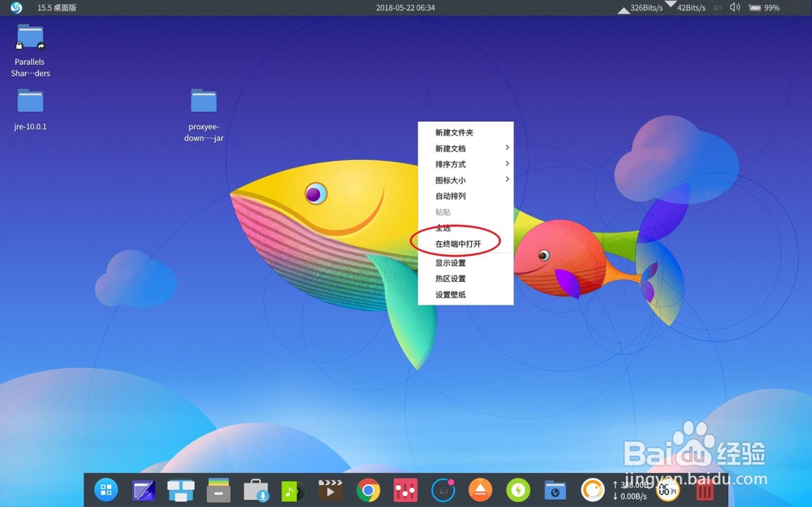The image size is (812, 507).
Task: Choose 在终端中打开 in the context menu
Action: point(465,244)
